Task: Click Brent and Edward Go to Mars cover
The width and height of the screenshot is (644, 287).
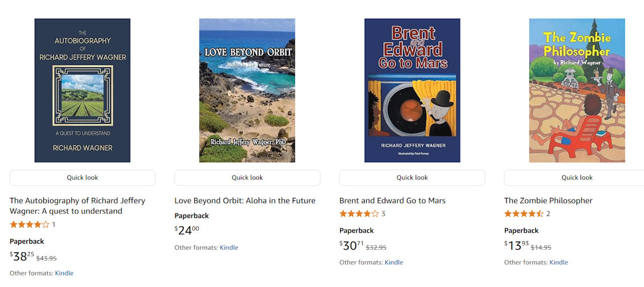Action: click(412, 91)
